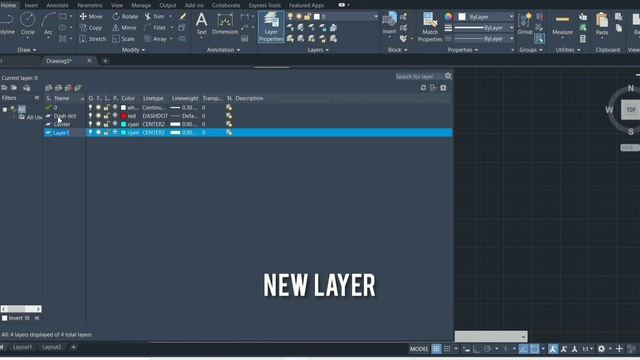Click red color swatch of Dash dot layer
Screen dimensions: 640x360
tap(124, 116)
